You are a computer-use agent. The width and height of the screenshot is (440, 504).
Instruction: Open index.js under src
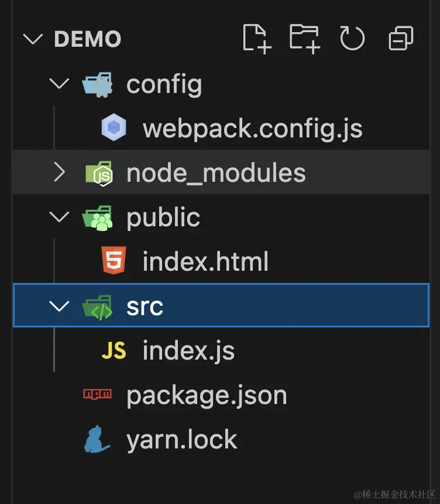click(x=188, y=351)
